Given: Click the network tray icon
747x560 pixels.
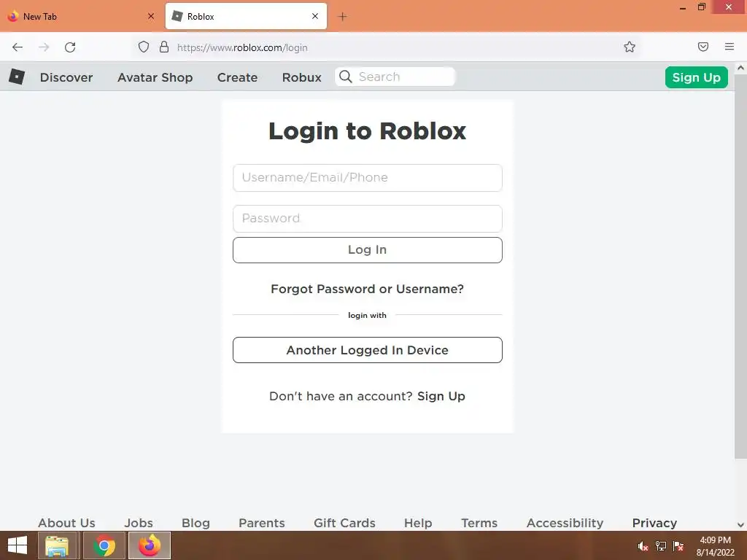Looking at the screenshot, I should click(x=661, y=546).
